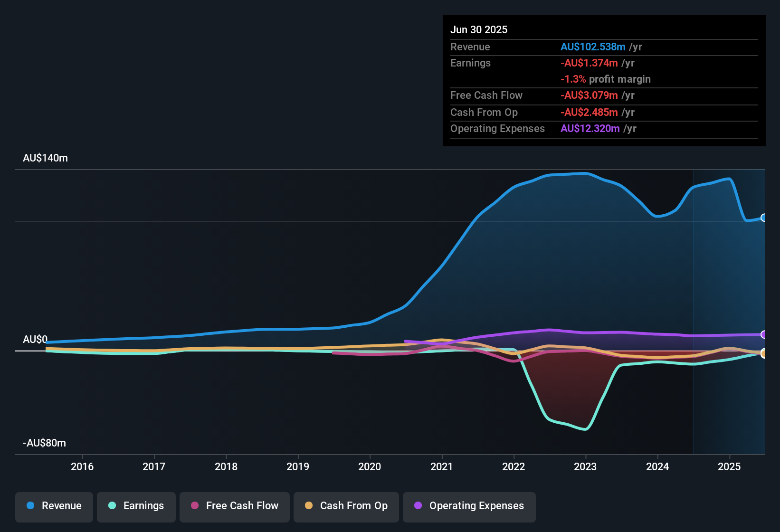
Task: Click the pink Free Cash Flow legend dot
Action: tap(195, 505)
